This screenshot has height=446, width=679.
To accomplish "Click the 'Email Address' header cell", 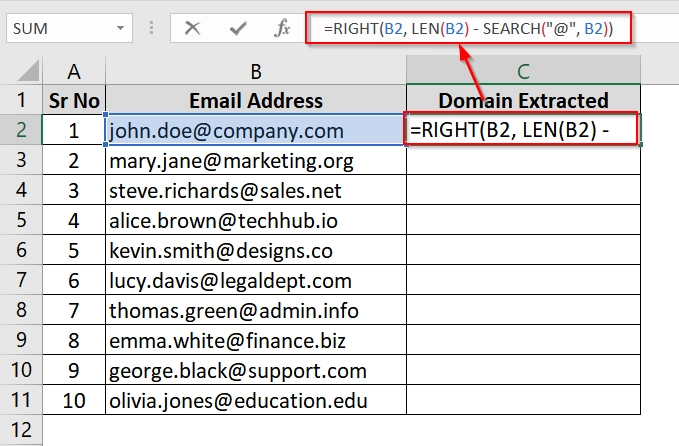I will [256, 100].
